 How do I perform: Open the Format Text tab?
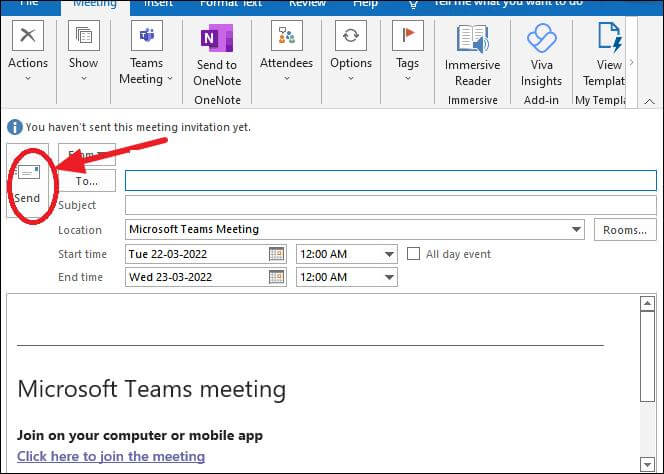click(231, 4)
